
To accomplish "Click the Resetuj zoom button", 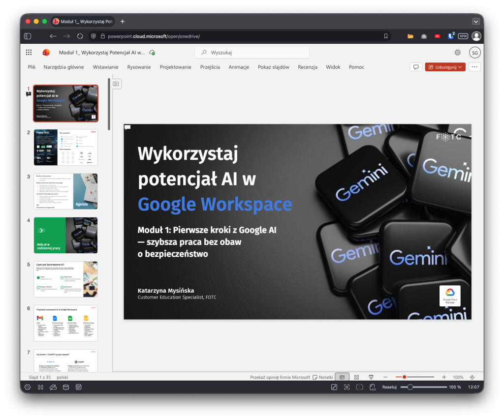I will click(389, 387).
